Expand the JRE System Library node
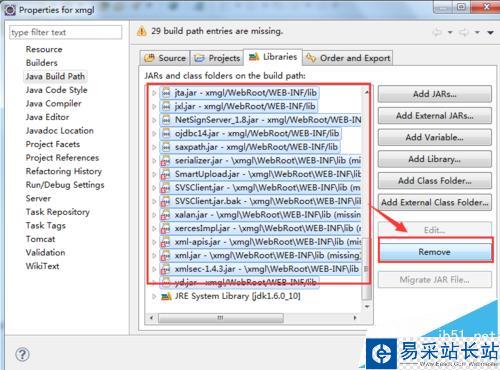 pos(154,296)
